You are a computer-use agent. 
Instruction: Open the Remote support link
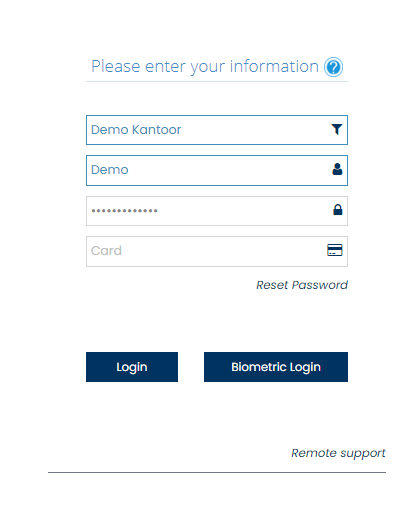click(x=338, y=453)
